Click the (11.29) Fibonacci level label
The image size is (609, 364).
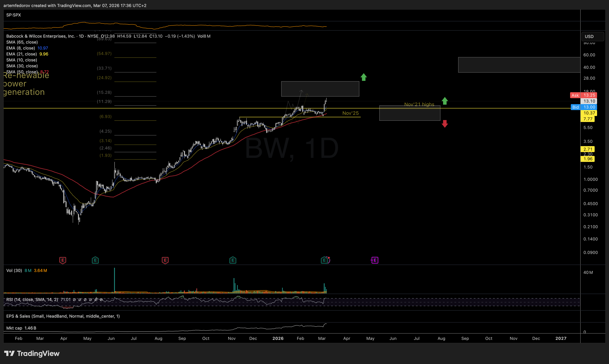coord(104,101)
